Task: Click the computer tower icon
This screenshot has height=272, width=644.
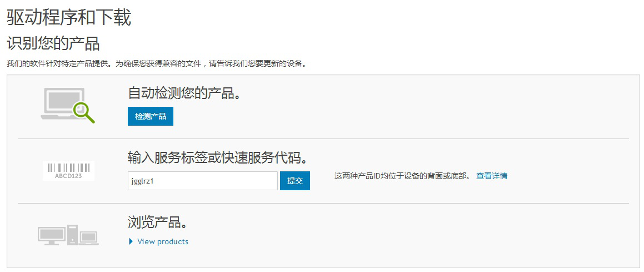Action: pos(73,235)
